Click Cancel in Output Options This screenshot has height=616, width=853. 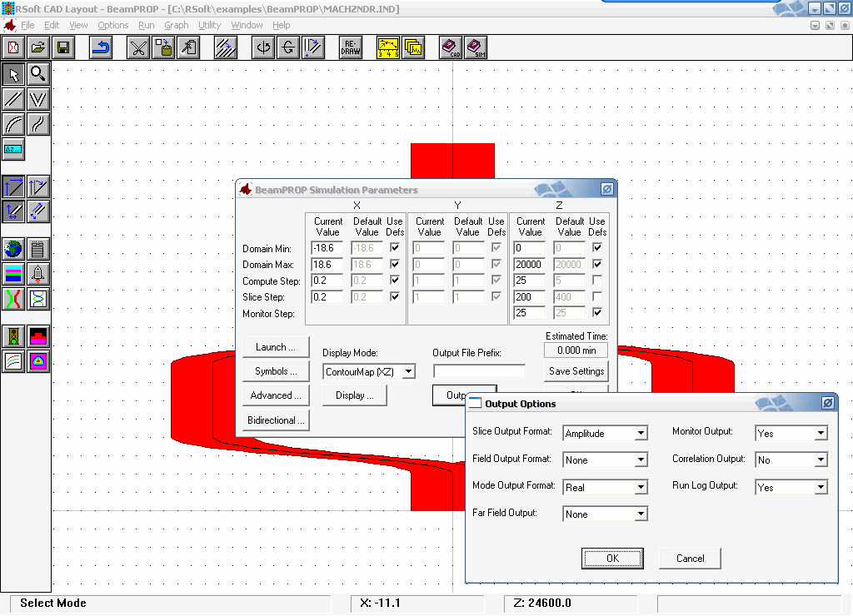pyautogui.click(x=690, y=559)
